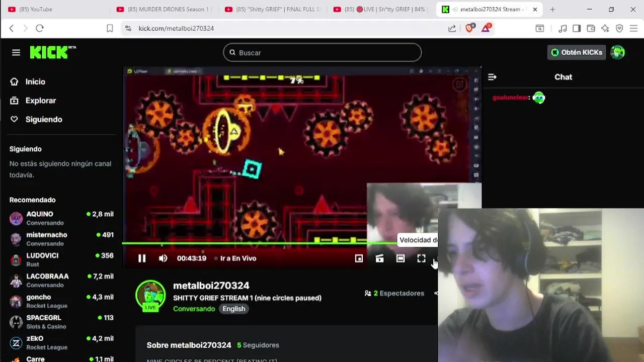This screenshot has width=644, height=362.
Task: Open the Conversando category link
Action: pos(194,309)
